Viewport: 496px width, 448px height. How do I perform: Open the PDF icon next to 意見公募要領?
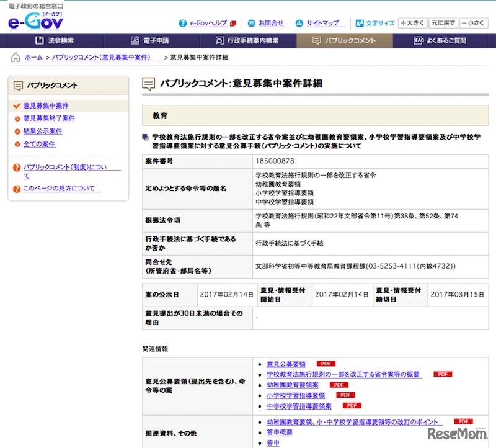[326, 364]
